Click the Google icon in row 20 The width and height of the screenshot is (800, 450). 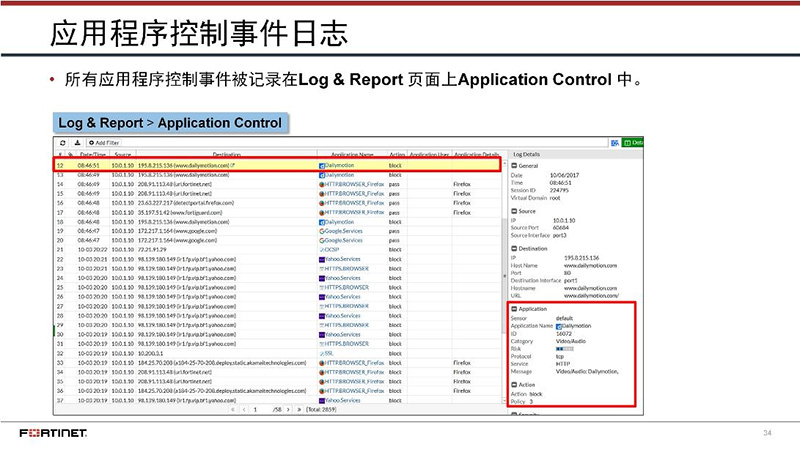coord(322,241)
